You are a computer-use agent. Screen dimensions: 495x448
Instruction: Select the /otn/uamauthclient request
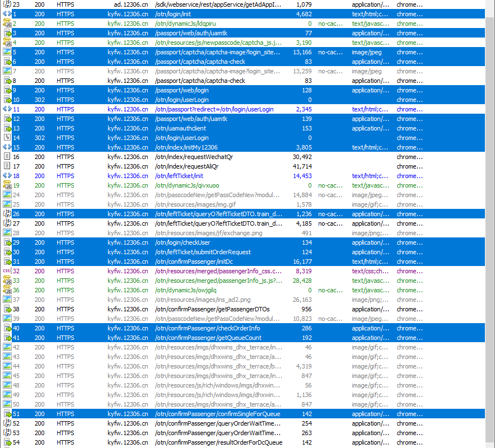tap(242, 128)
